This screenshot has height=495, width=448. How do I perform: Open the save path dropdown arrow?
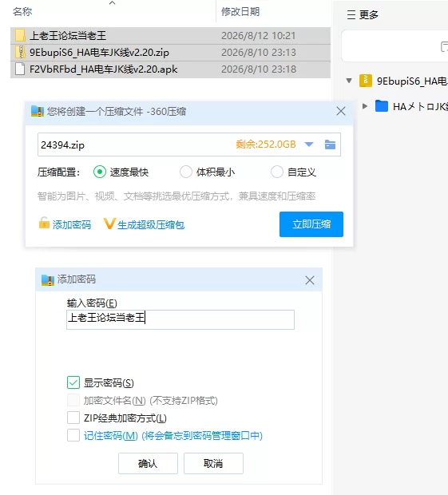(309, 145)
